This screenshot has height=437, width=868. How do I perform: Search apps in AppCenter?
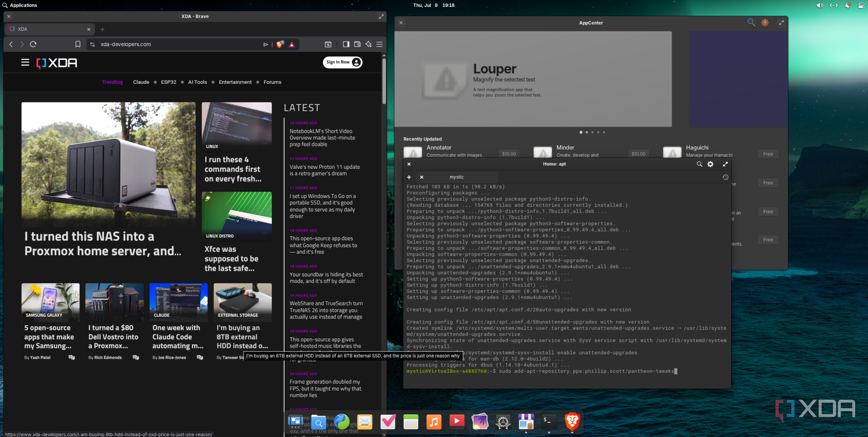751,23
